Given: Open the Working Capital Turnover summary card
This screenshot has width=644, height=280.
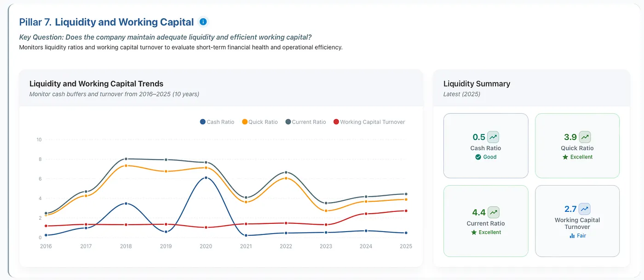Looking at the screenshot, I should 577,221.
